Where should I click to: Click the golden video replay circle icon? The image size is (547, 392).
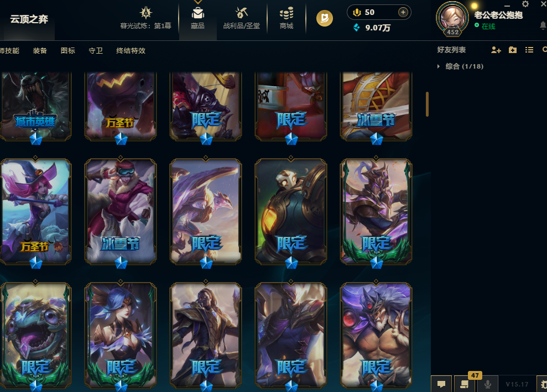[325, 18]
